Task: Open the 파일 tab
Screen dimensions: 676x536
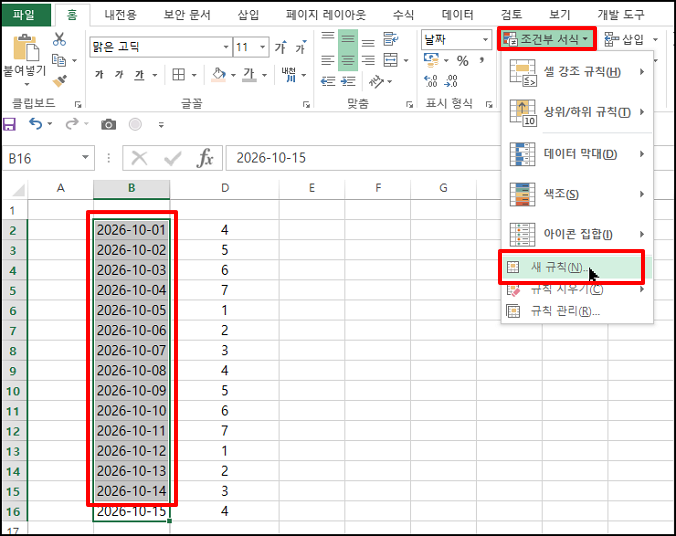Action: pyautogui.click(x=24, y=15)
